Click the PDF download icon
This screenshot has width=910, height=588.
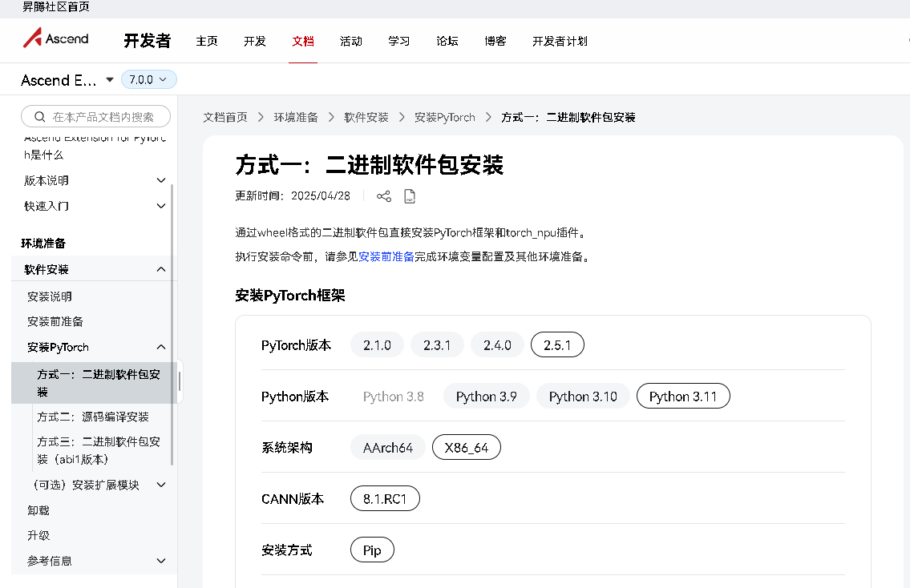click(410, 196)
